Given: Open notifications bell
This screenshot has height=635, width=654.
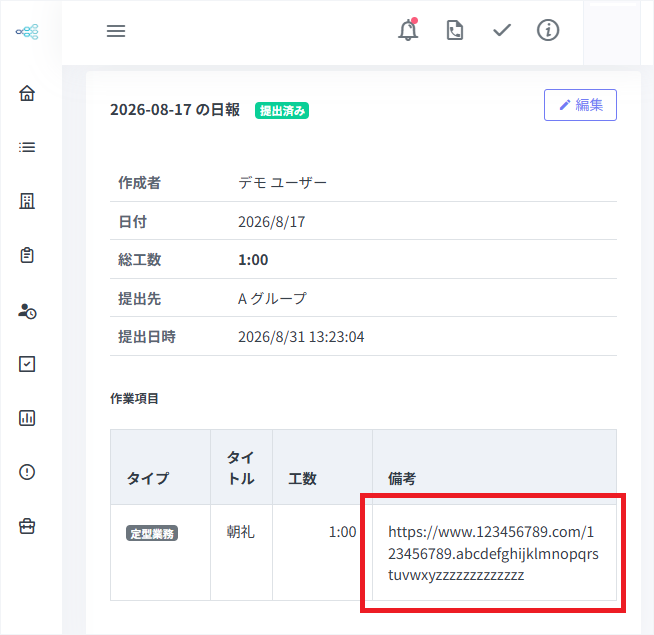Looking at the screenshot, I should tap(408, 30).
